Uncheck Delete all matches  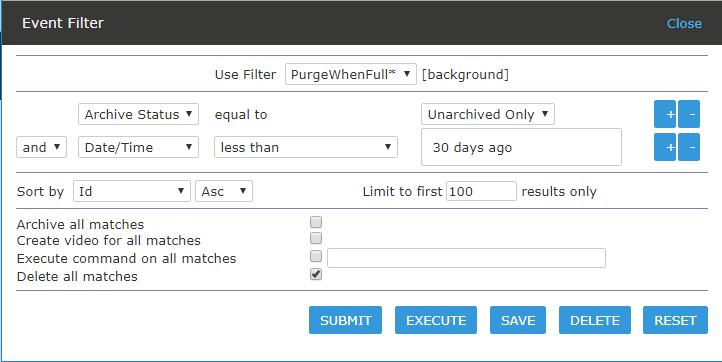pyautogui.click(x=316, y=274)
